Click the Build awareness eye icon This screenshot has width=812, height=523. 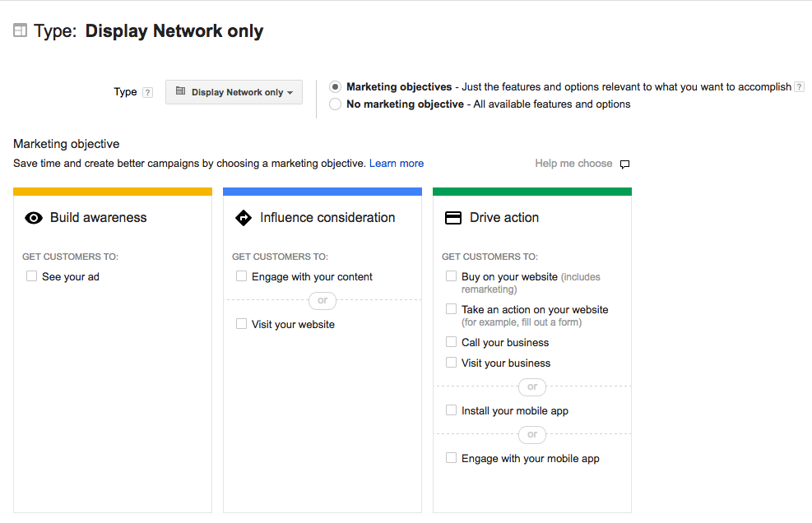pyautogui.click(x=34, y=218)
